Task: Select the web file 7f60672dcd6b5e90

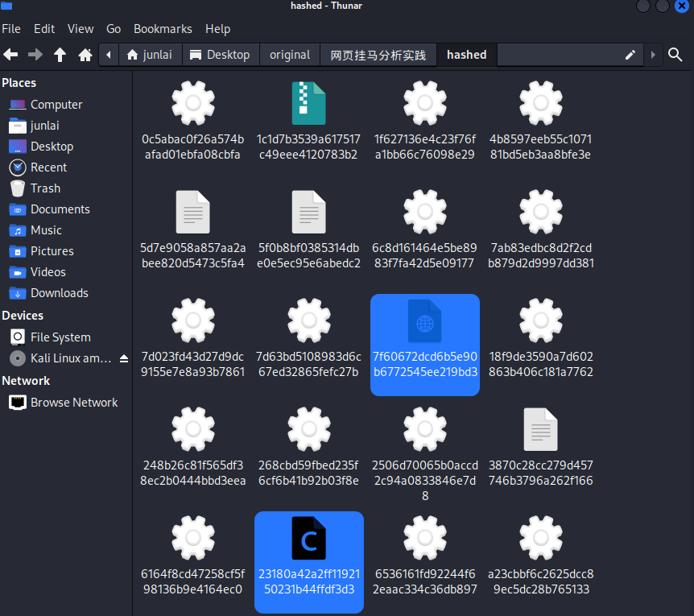Action: coord(424,321)
